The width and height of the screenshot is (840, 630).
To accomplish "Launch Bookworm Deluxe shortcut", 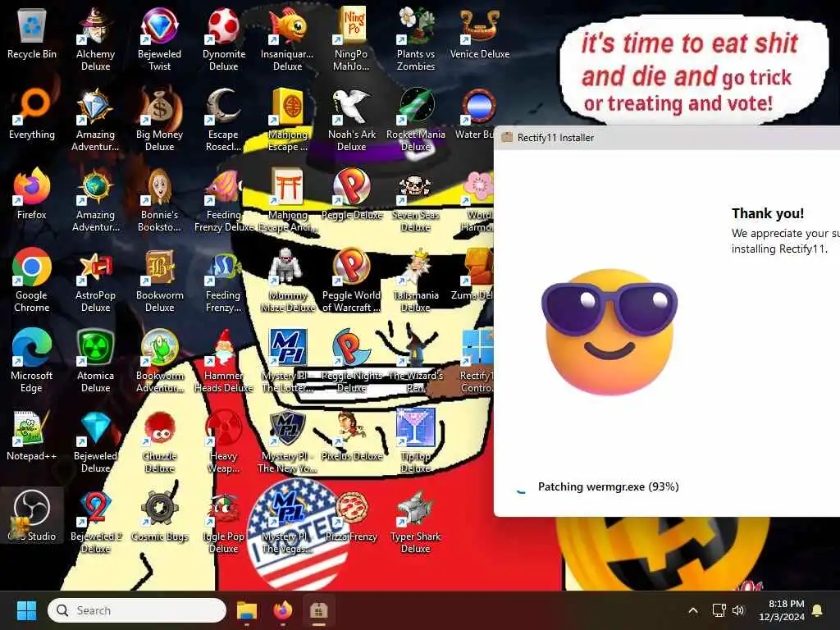I will click(x=160, y=281).
